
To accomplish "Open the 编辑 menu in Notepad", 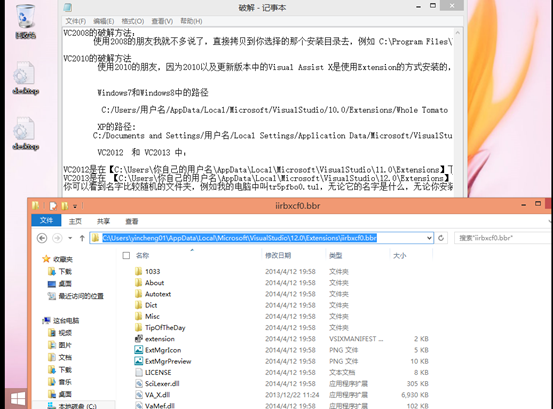I will (104, 21).
